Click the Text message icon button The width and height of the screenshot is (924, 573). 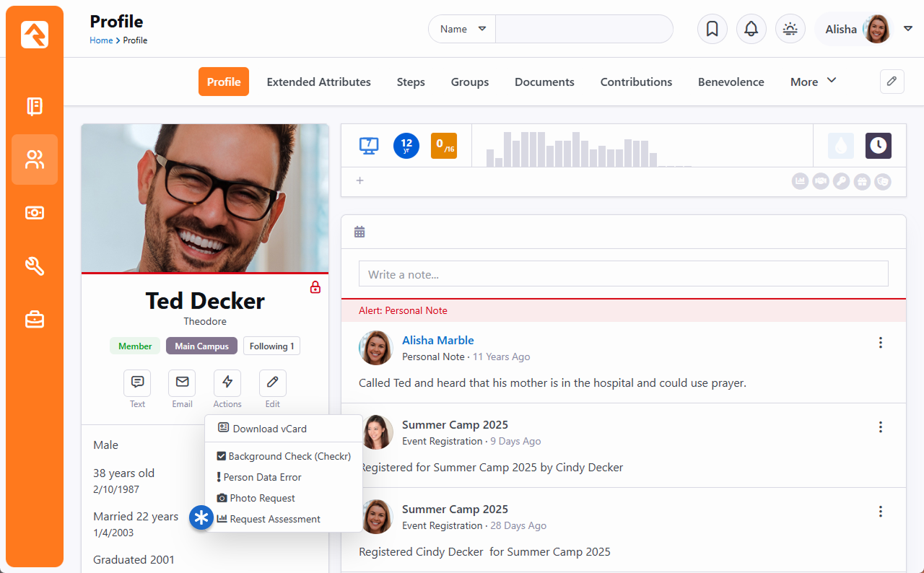(x=137, y=382)
